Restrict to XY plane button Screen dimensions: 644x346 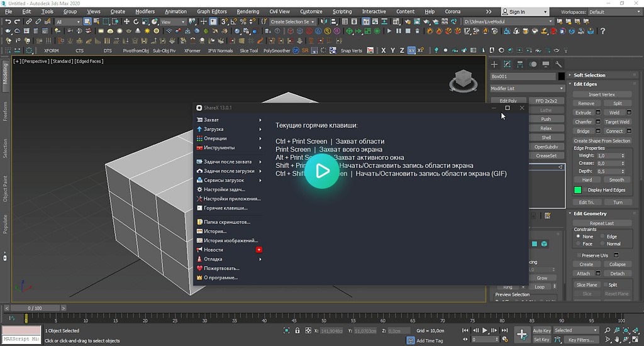411,50
